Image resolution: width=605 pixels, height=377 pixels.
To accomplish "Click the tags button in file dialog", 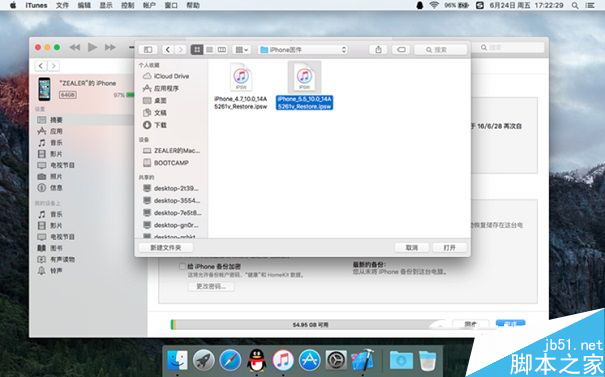I will coord(401,49).
